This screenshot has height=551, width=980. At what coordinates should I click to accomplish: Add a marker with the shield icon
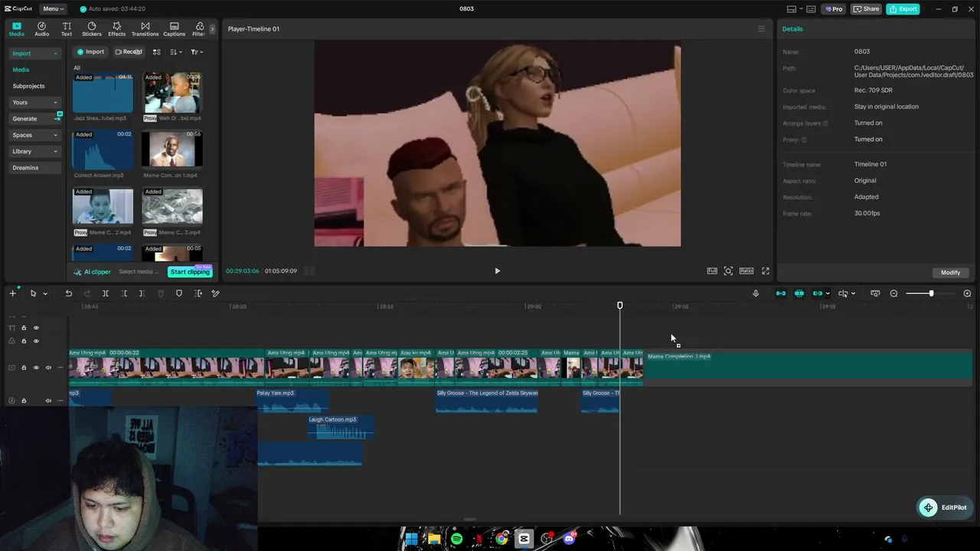(179, 293)
